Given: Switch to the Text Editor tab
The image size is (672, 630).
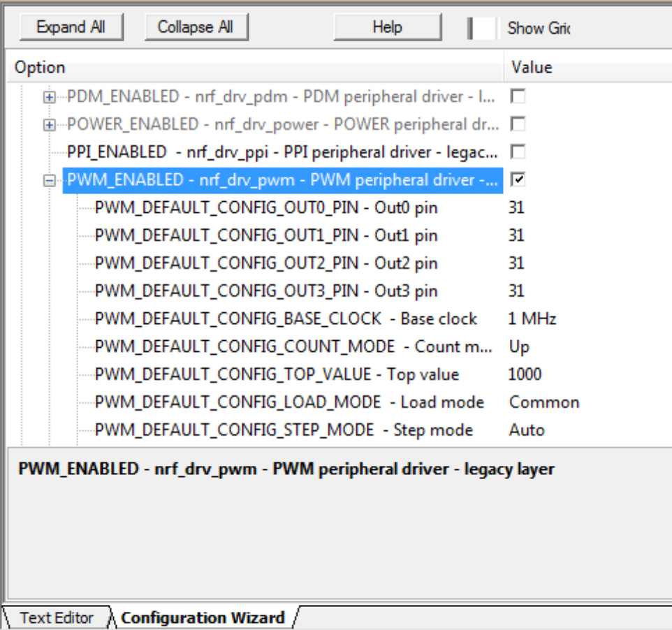Looking at the screenshot, I should point(56,617).
